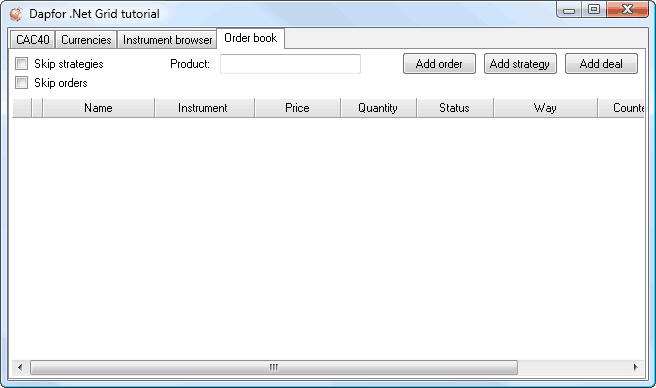Minimize the Dapfor tutorial window
The height and width of the screenshot is (388, 656).
569,10
